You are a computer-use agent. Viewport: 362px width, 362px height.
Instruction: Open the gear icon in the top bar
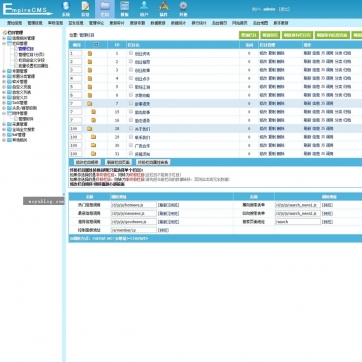(183, 9)
